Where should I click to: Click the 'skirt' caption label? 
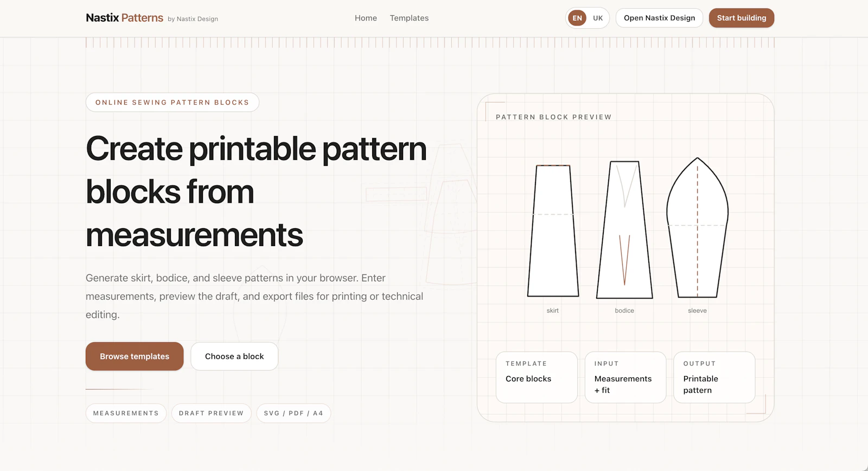[x=553, y=311]
